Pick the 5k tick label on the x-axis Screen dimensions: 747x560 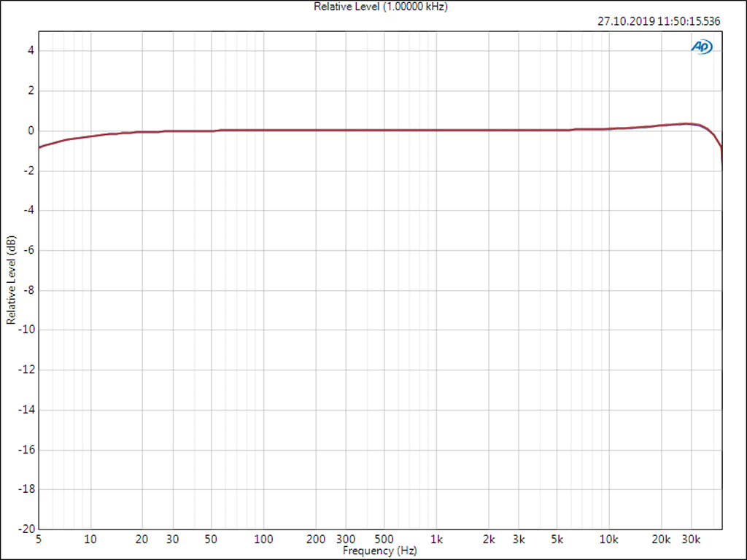[x=558, y=540]
